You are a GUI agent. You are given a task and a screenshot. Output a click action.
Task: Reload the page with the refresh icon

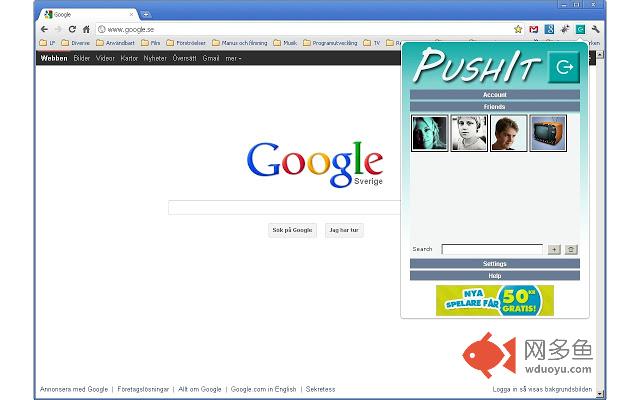point(72,29)
